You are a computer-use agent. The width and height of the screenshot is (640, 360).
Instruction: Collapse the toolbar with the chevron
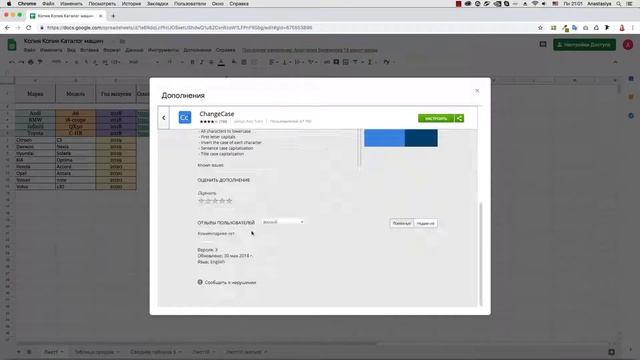[x=615, y=62]
